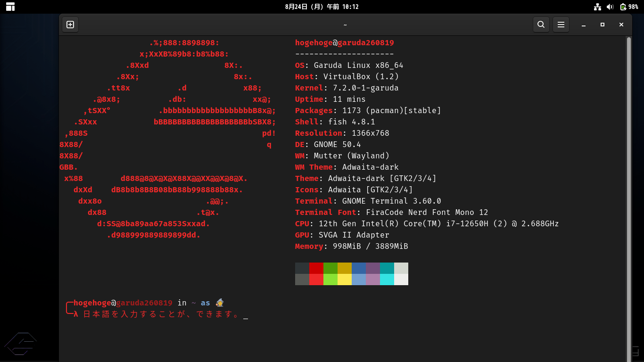The height and width of the screenshot is (362, 644).
Task: Click the 'Icons: Adwaita [GTK2/3/4]' line
Action: 354,190
